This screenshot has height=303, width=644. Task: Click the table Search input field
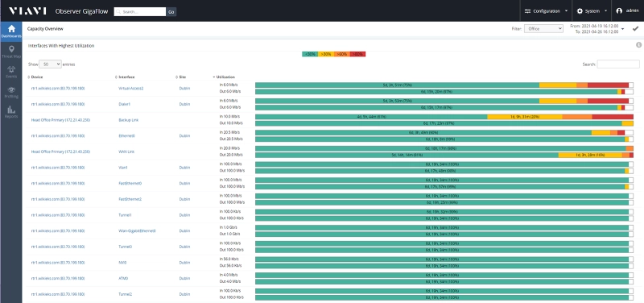[618, 64]
